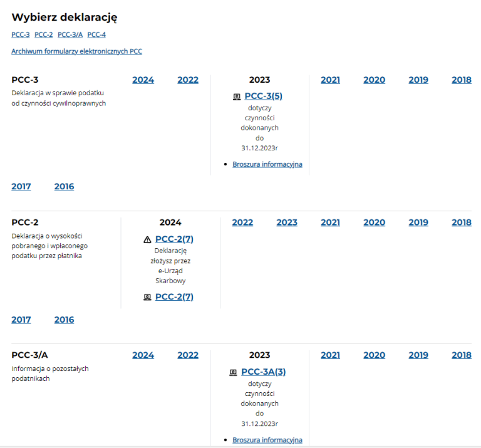Open the Broszura informacyjna link under PCC-3(5)
Screen dimensions: 481x448
coord(267,164)
